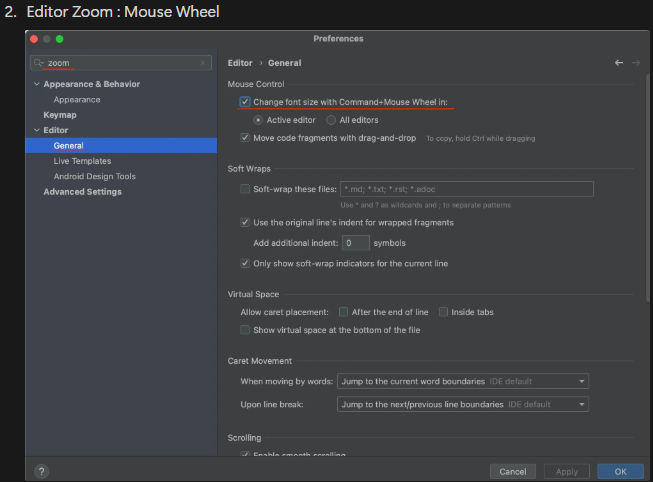Image resolution: width=653 pixels, height=482 pixels.
Task: Enable Soft-wrap these files checkbox
Action: (x=245, y=188)
